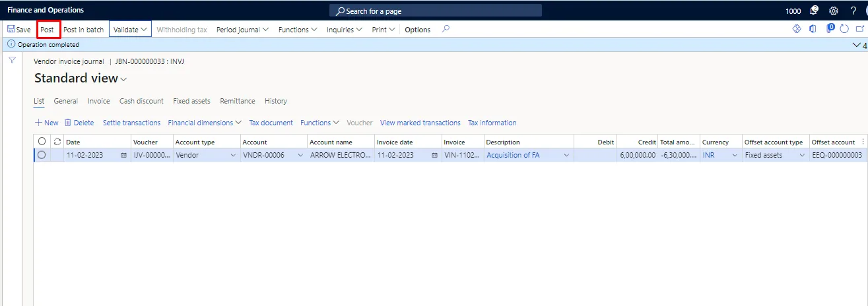Open the Date field calendar picker
Screen dimensions: 868x306
pos(123,156)
